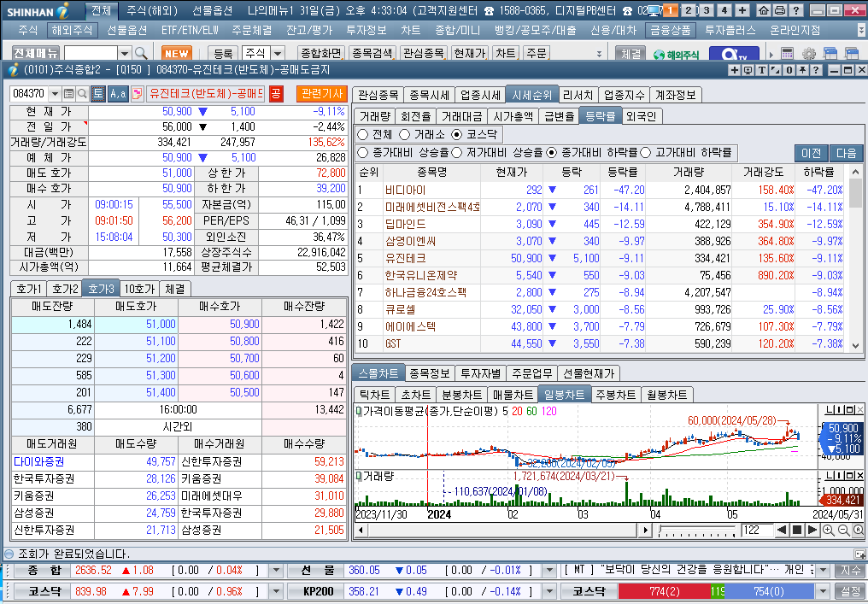This screenshot has width=868, height=604.
Task: Switch to virtual screen 4
Action: (724, 10)
